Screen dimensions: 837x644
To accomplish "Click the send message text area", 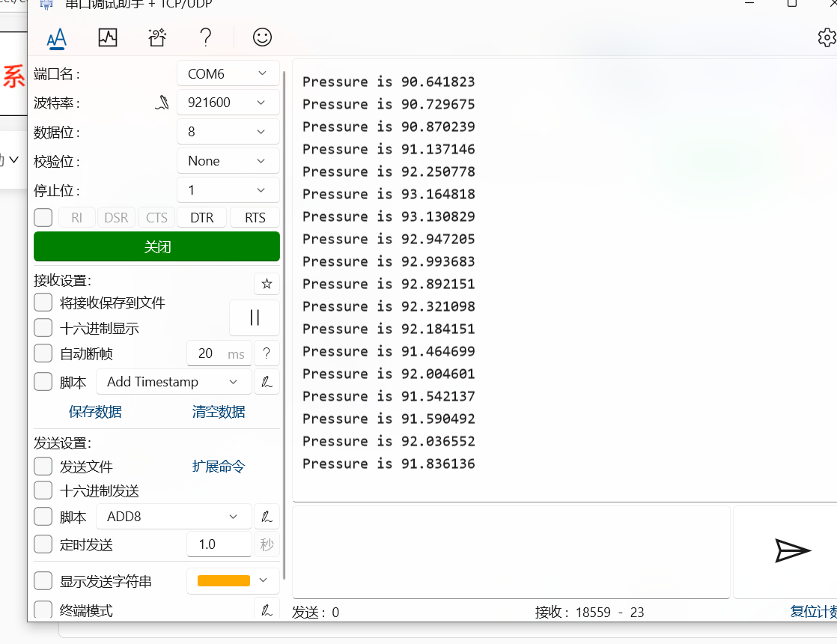I will 511,551.
